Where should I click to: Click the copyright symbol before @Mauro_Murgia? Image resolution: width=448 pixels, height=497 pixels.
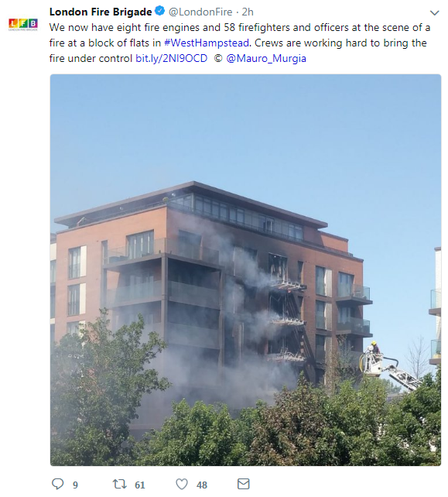(x=218, y=58)
